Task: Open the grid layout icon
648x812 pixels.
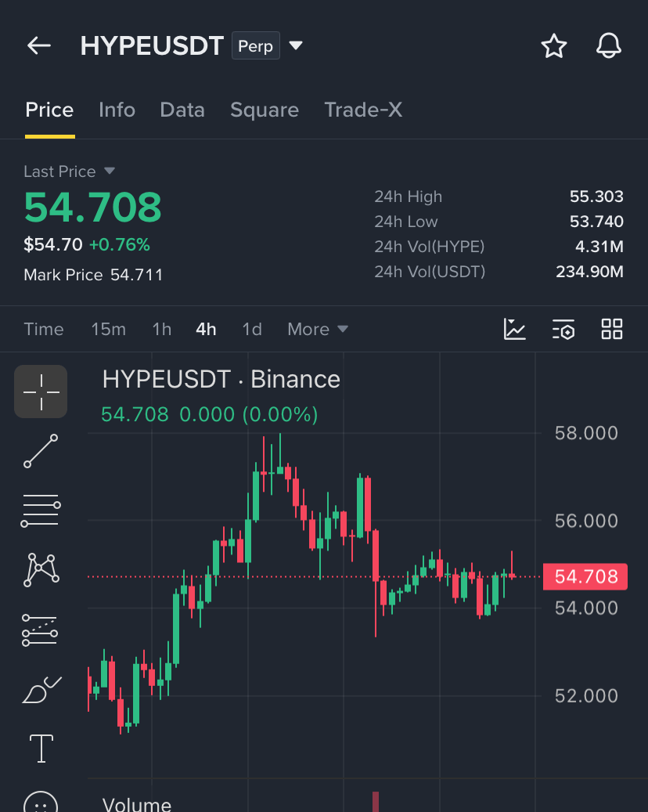Action: tap(612, 330)
